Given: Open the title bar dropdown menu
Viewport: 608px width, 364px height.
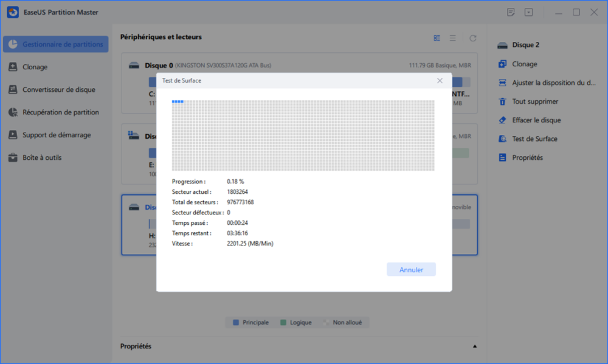Looking at the screenshot, I should (x=528, y=12).
